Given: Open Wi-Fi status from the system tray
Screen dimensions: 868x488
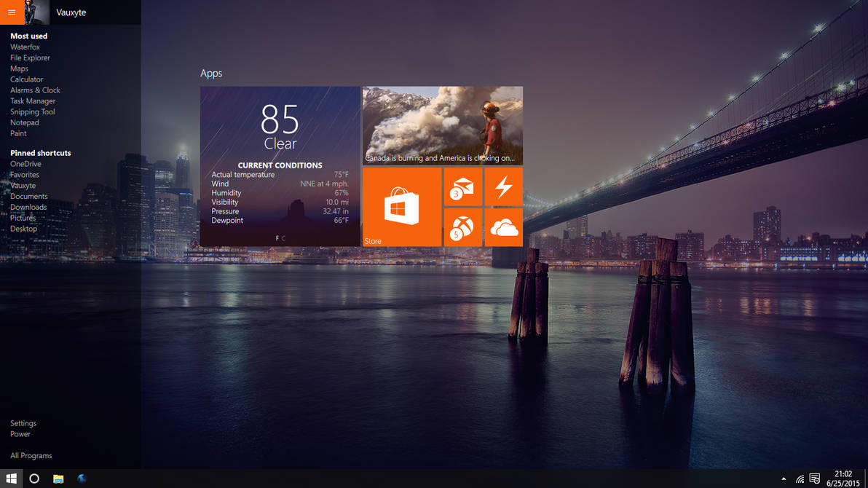Looking at the screenshot, I should (800, 479).
